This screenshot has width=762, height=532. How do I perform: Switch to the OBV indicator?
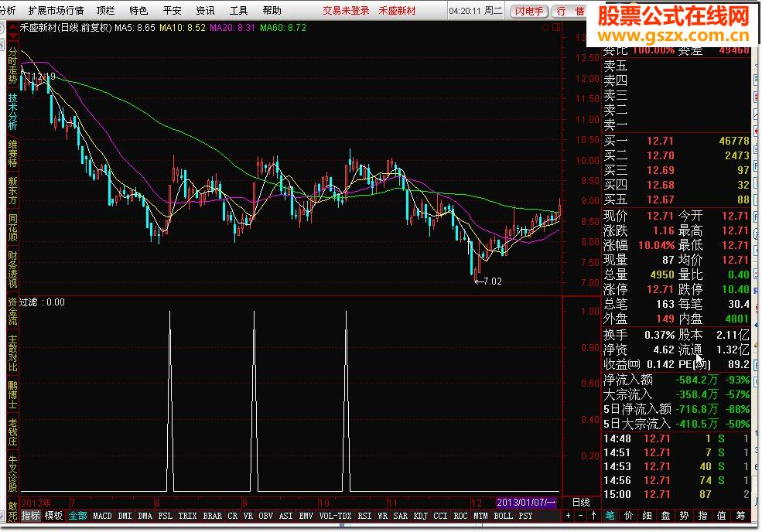pyautogui.click(x=266, y=516)
